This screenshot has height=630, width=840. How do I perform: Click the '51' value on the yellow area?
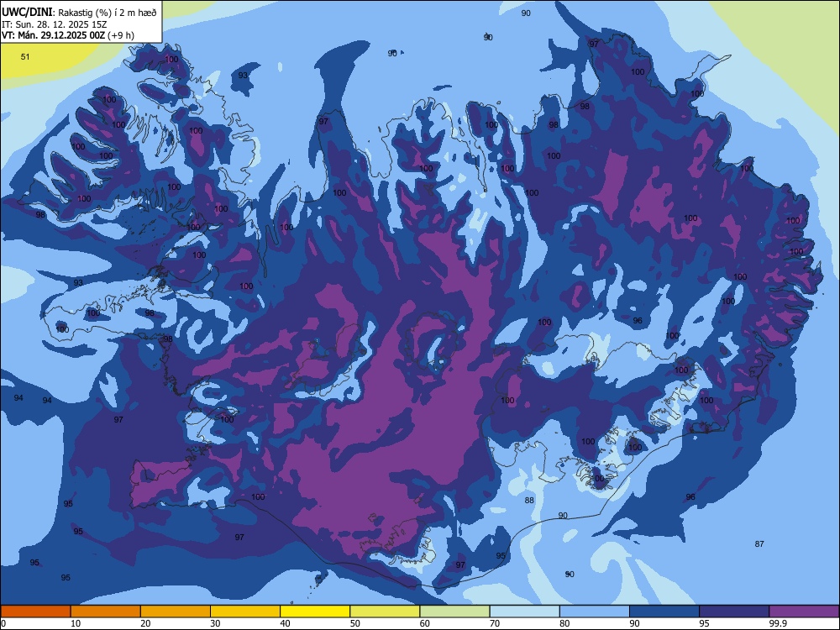[25, 57]
